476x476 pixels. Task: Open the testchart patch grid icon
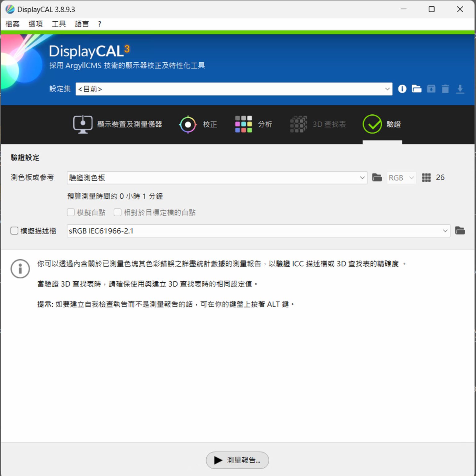tap(426, 178)
